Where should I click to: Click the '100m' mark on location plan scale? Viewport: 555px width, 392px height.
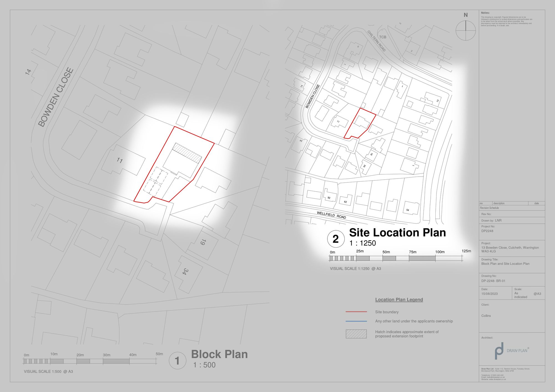click(x=440, y=252)
